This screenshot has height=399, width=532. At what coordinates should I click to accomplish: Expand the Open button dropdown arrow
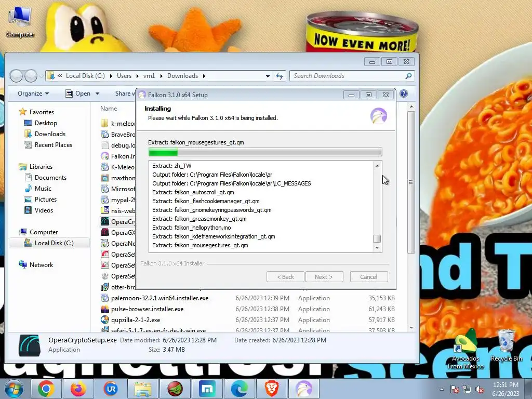pyautogui.click(x=97, y=94)
